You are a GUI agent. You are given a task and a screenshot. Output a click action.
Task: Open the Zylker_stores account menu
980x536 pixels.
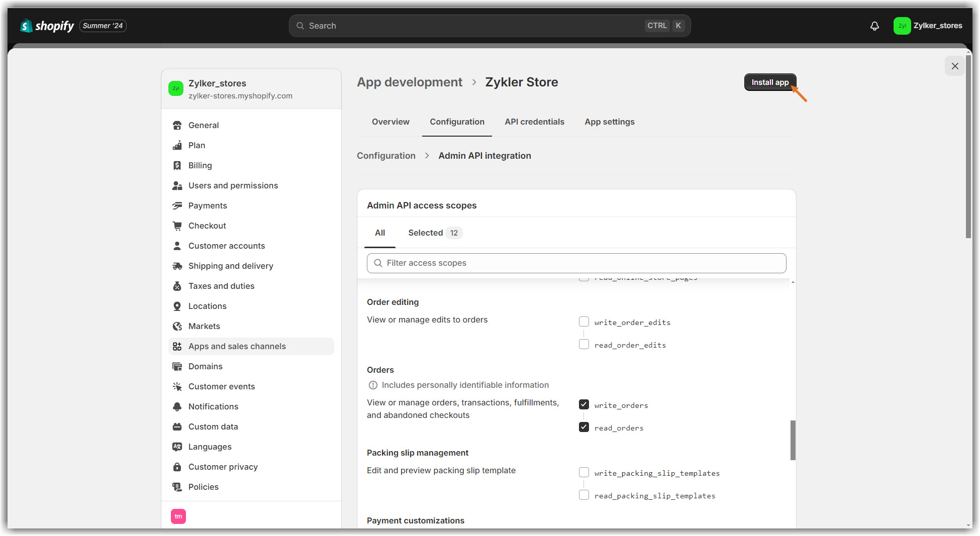[x=927, y=26]
